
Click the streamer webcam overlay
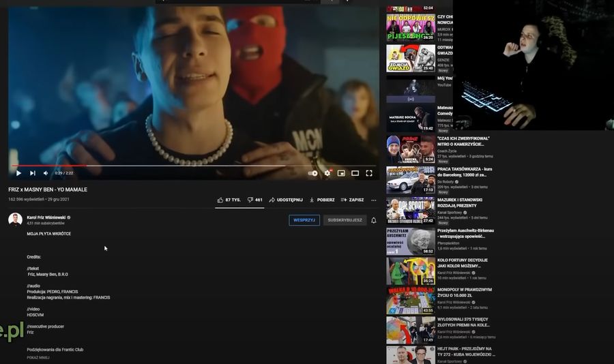coord(533,65)
